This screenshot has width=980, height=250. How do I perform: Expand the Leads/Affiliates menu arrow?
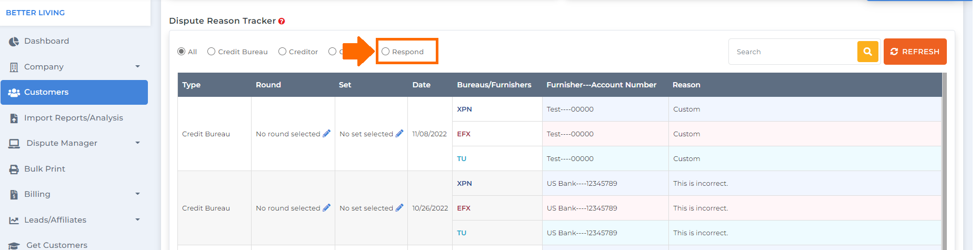pyautogui.click(x=138, y=220)
